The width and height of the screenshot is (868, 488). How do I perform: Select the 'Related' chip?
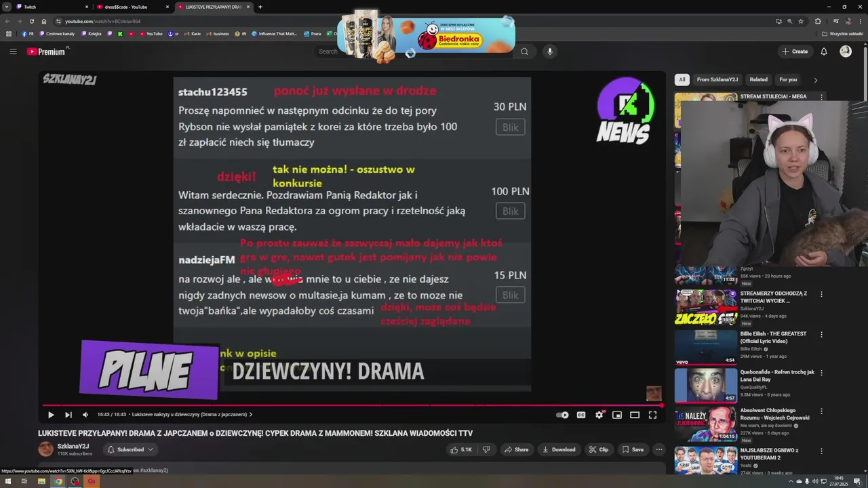tap(759, 79)
